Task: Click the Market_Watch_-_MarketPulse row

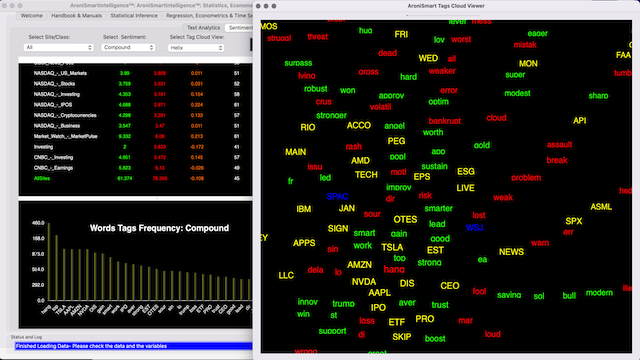Action: (x=136, y=136)
